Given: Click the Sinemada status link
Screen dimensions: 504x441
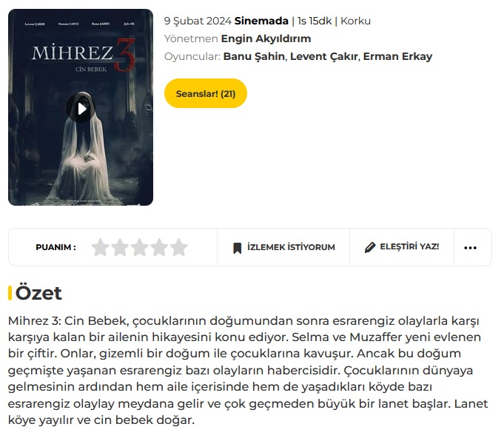Looking at the screenshot, I should point(261,21).
